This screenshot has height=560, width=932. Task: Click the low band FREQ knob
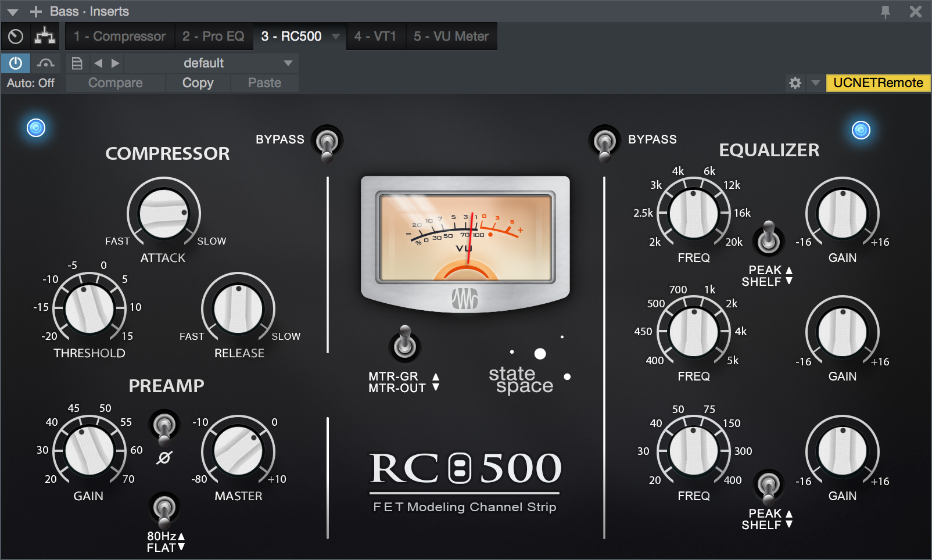[694, 451]
